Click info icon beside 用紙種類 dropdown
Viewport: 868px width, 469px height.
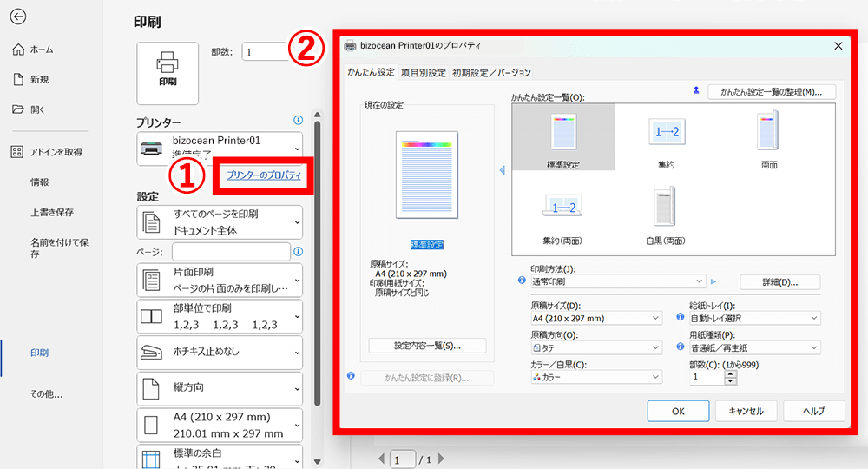681,347
